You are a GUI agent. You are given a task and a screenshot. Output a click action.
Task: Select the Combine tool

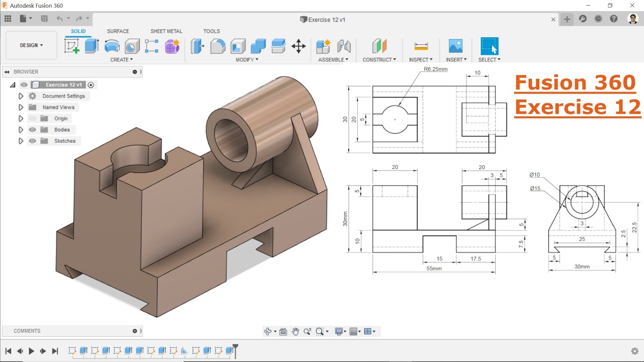pos(258,46)
